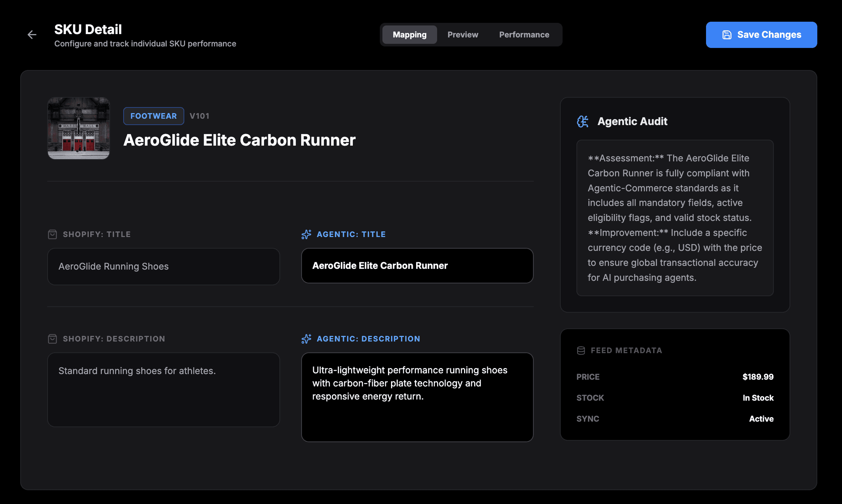The image size is (842, 504).
Task: Click the Agentic Title sparkle icon
Action: pyautogui.click(x=306, y=234)
